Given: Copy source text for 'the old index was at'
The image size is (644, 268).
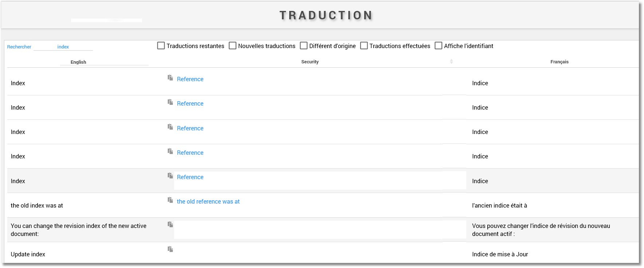Looking at the screenshot, I should point(170,200).
